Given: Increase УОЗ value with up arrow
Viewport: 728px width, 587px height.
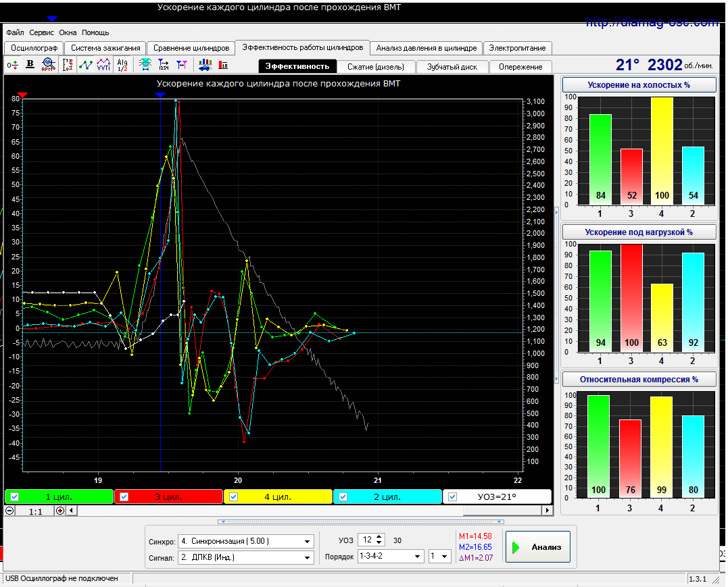Looking at the screenshot, I should 379,537.
